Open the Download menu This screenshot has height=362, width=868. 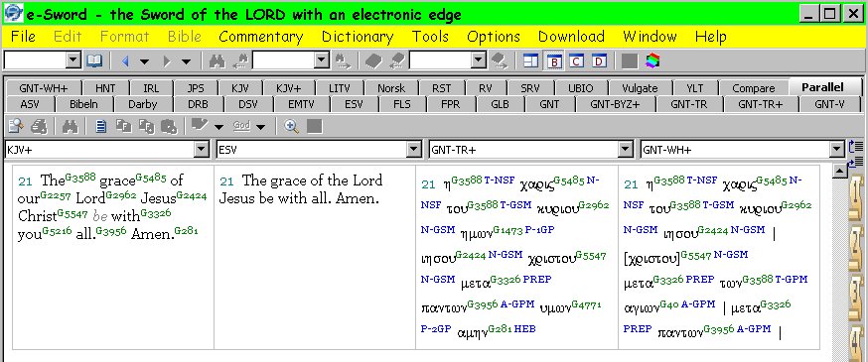point(571,37)
